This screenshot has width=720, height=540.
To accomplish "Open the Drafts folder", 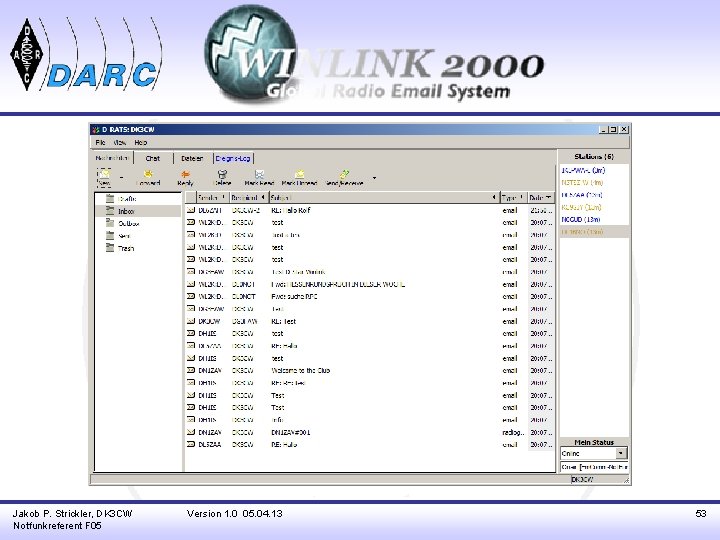I will (x=127, y=199).
